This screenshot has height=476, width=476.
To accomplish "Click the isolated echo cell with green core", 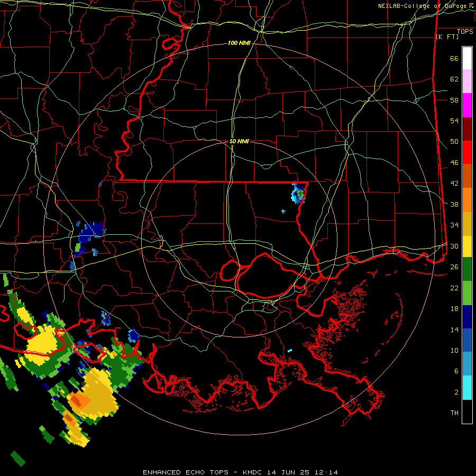I will (298, 193).
